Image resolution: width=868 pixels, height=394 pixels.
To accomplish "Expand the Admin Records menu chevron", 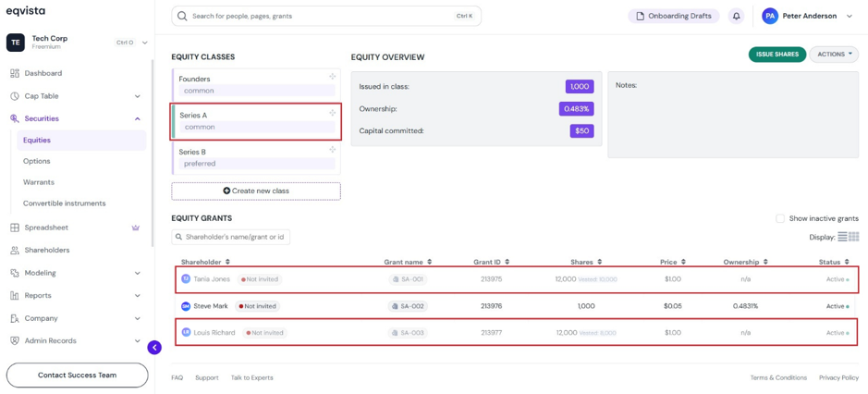I will click(138, 340).
